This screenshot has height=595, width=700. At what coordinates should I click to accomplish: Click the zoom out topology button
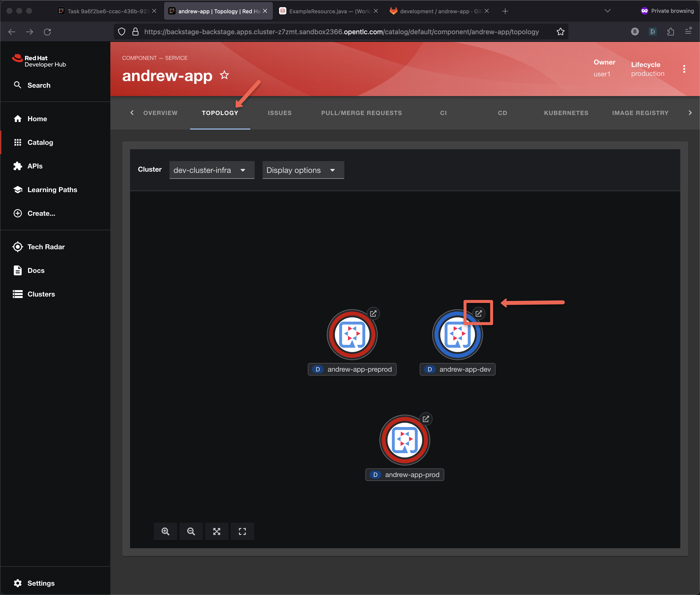click(191, 531)
